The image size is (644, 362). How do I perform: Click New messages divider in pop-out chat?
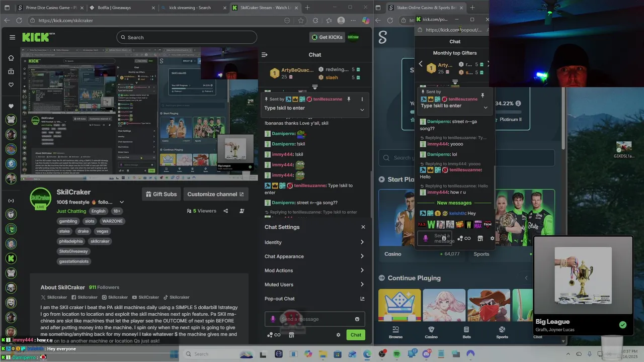(x=454, y=203)
